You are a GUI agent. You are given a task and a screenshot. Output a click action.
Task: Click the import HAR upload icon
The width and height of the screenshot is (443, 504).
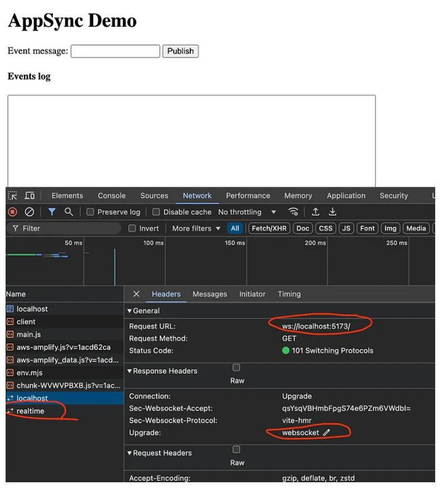click(316, 212)
